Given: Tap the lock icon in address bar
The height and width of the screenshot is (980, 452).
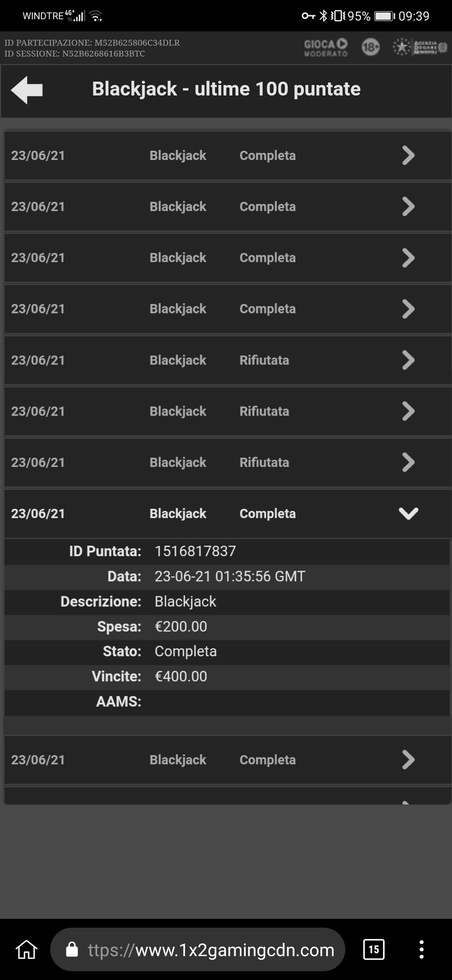Looking at the screenshot, I should coord(72,949).
